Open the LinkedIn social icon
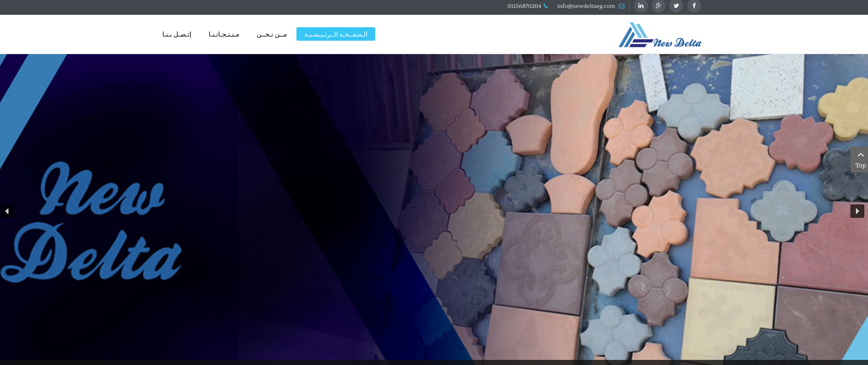Viewport: 868px width, 365px height. click(641, 6)
